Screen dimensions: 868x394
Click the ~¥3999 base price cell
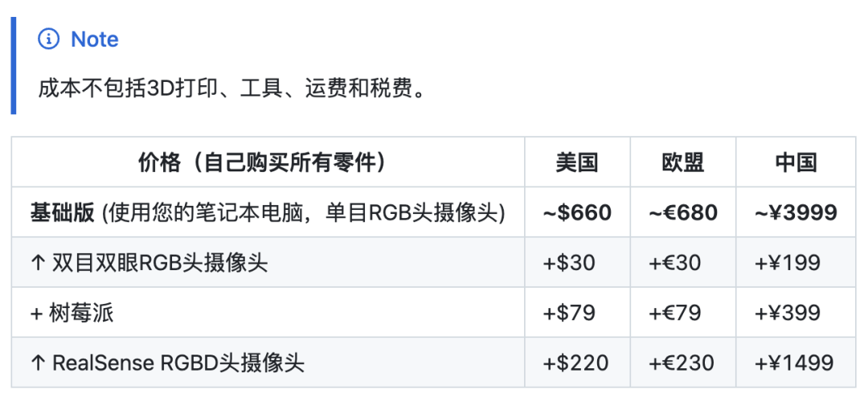click(796, 213)
